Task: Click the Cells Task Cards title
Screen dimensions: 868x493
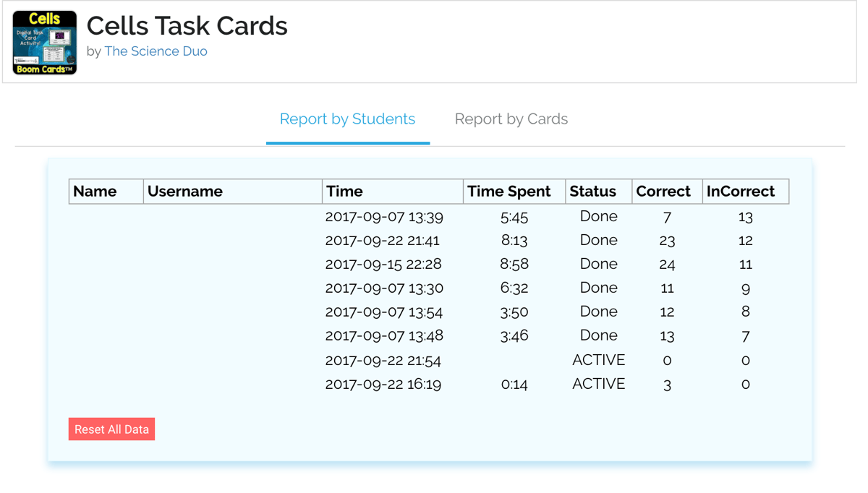Action: pyautogui.click(x=187, y=26)
